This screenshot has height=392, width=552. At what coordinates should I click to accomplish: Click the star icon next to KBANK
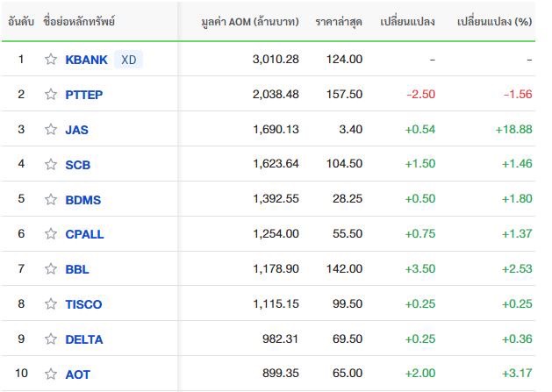(x=51, y=60)
